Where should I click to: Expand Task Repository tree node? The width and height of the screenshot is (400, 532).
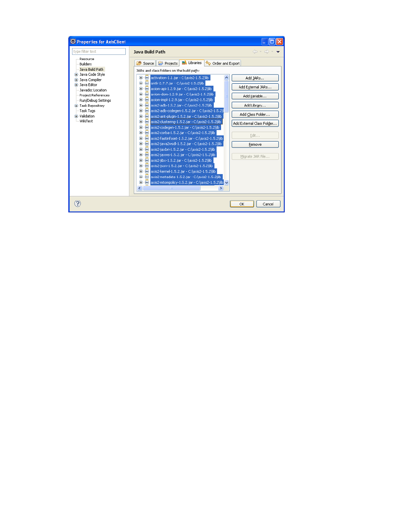pos(76,106)
